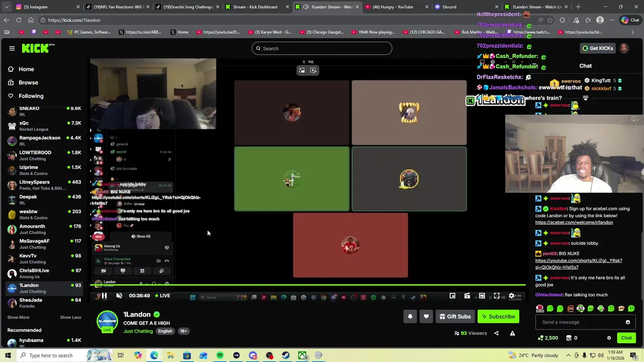Open Spotify from taskbar
Viewport: 644px width, 362px height.
220,355
